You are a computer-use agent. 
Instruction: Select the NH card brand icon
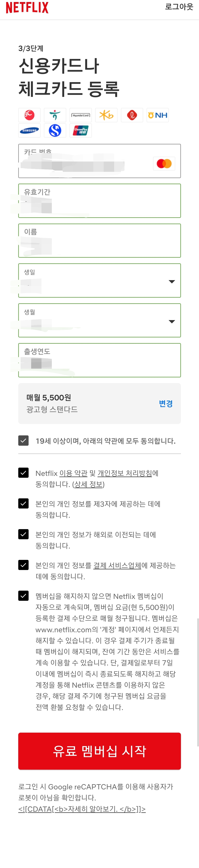pyautogui.click(x=158, y=115)
